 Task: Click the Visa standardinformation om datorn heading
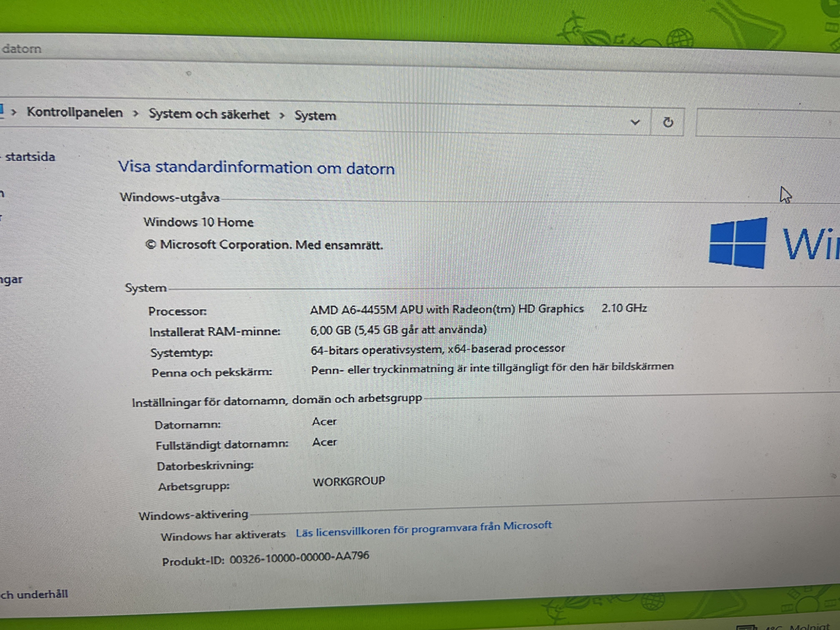pyautogui.click(x=256, y=168)
